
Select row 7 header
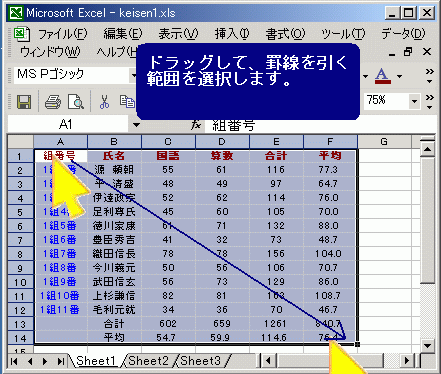20,240
